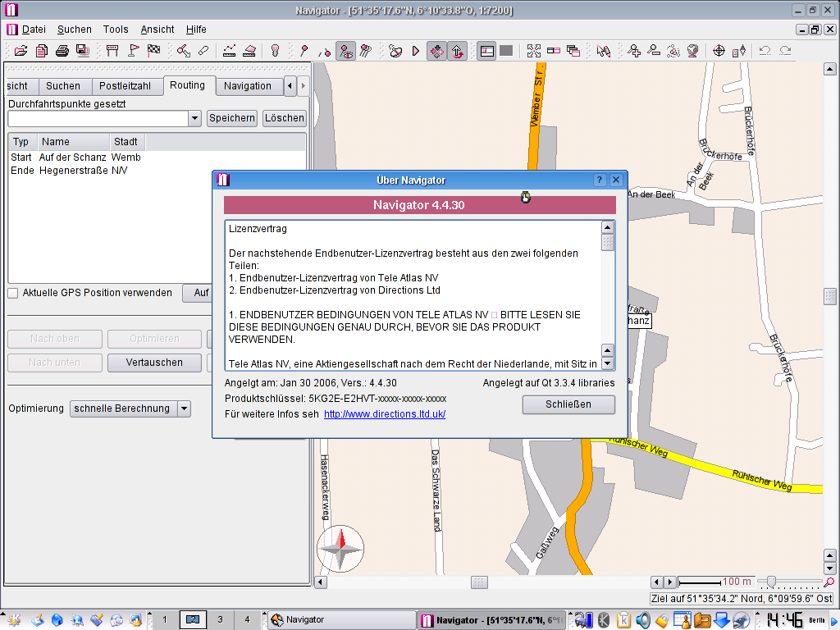This screenshot has height=630, width=840.
Task: Click the copy documents toolbar icon
Action: point(42,51)
